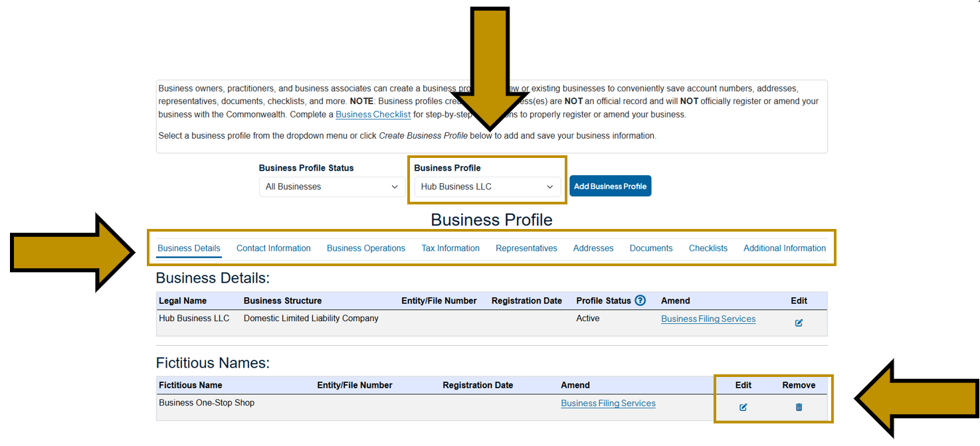Open the Business Profile Status dropdown
The height and width of the screenshot is (446, 980).
pyautogui.click(x=332, y=186)
